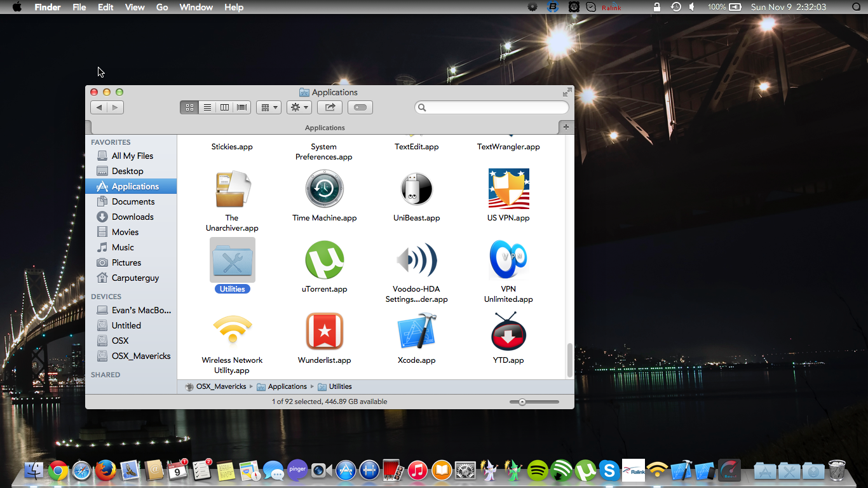Toggle the Edit Tags toolbar button

click(360, 107)
